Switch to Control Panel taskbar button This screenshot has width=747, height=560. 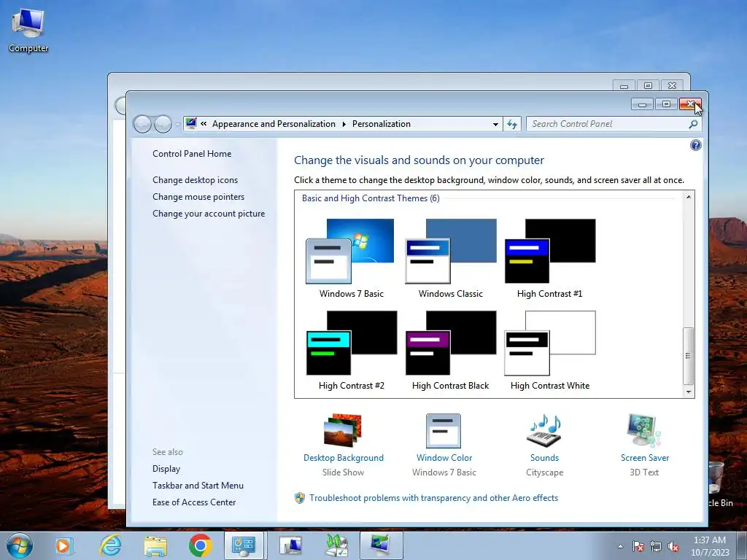point(244,545)
